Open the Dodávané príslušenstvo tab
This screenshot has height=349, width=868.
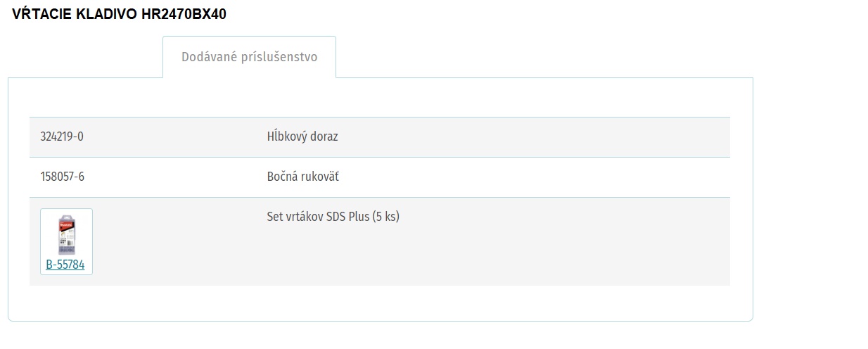[249, 57]
